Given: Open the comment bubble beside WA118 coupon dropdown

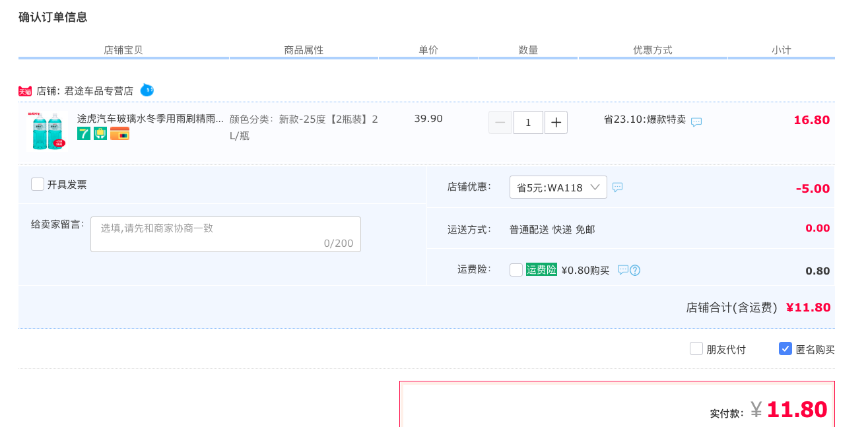Looking at the screenshot, I should coord(618,187).
